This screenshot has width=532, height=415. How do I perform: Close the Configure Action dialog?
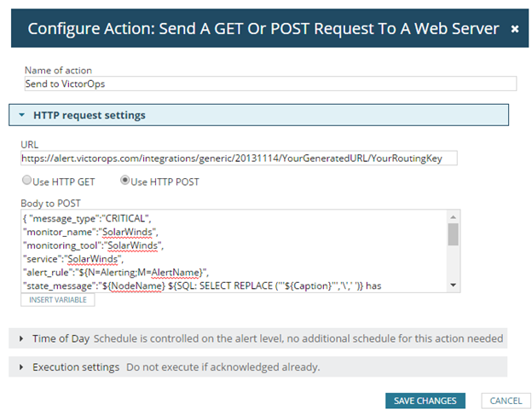coord(514,28)
